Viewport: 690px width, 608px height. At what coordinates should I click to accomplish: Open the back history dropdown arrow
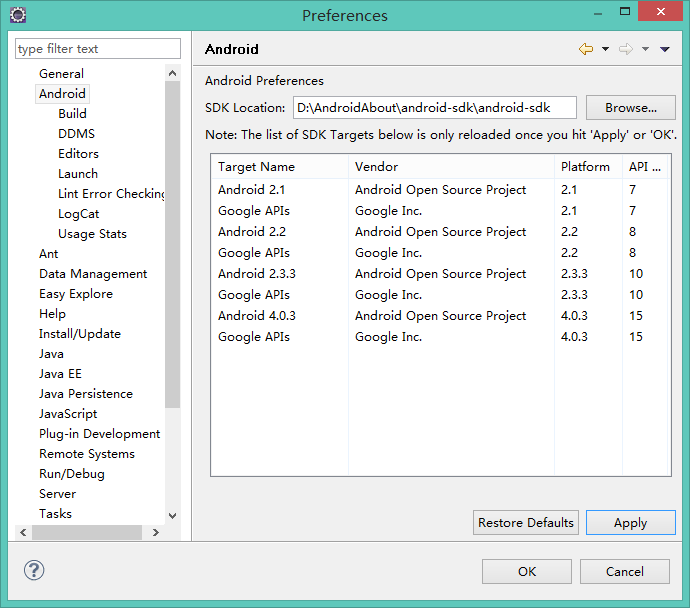tap(606, 49)
